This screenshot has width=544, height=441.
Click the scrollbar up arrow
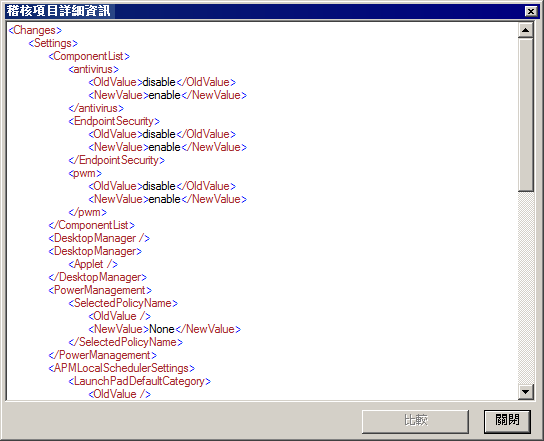point(526,30)
